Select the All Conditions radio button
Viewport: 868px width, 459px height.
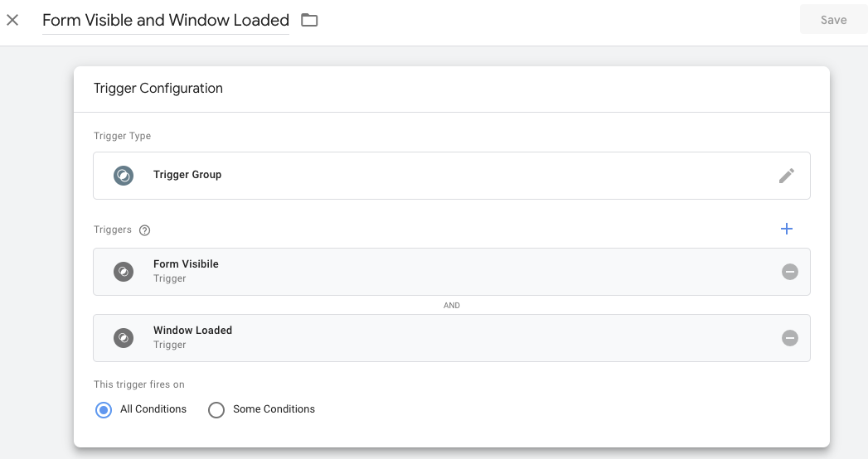tap(104, 409)
